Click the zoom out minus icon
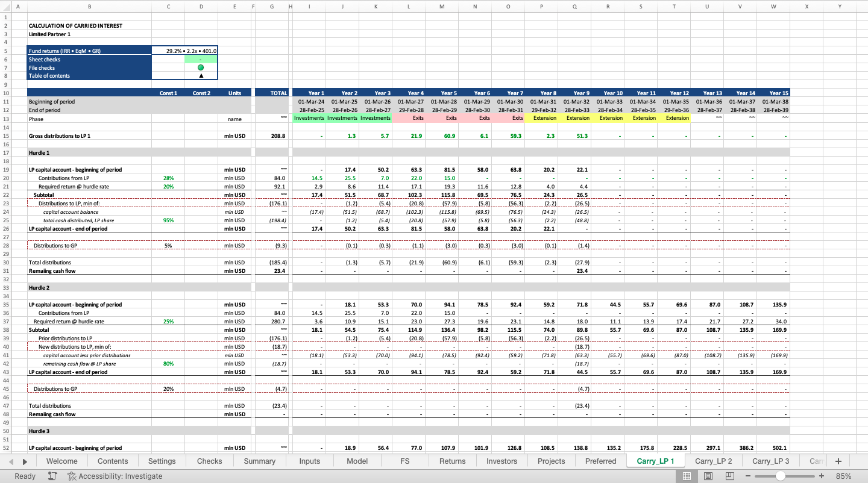868x483 pixels. point(749,476)
